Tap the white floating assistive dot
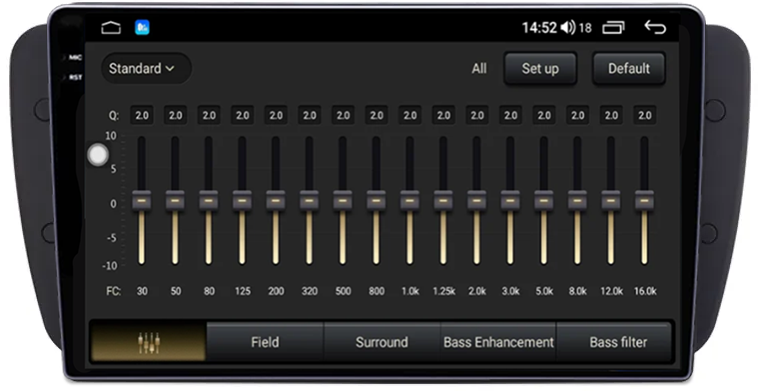 point(98,155)
